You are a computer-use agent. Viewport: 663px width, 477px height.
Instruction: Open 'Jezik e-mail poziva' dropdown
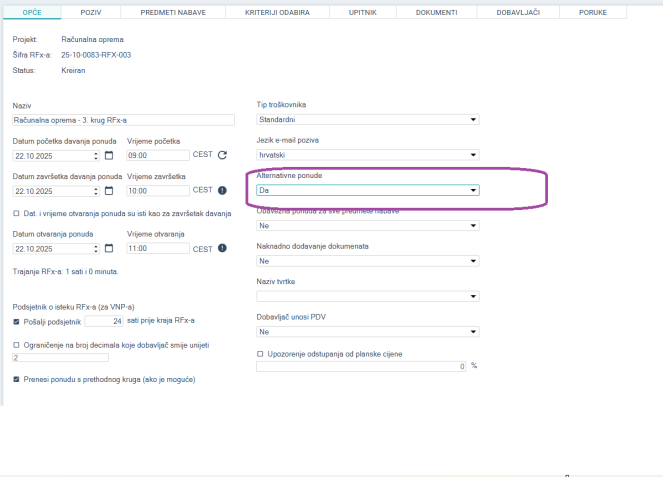tap(368, 155)
